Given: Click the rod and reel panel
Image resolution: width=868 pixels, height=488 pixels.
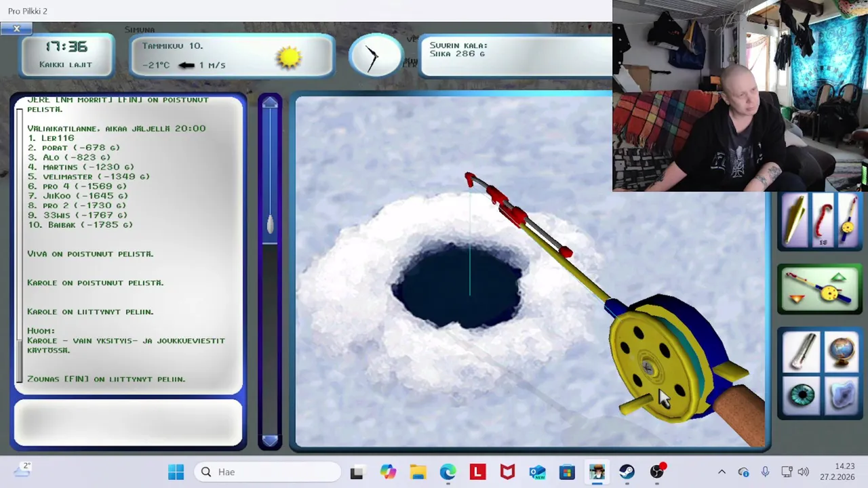Looking at the screenshot, I should click(x=820, y=289).
